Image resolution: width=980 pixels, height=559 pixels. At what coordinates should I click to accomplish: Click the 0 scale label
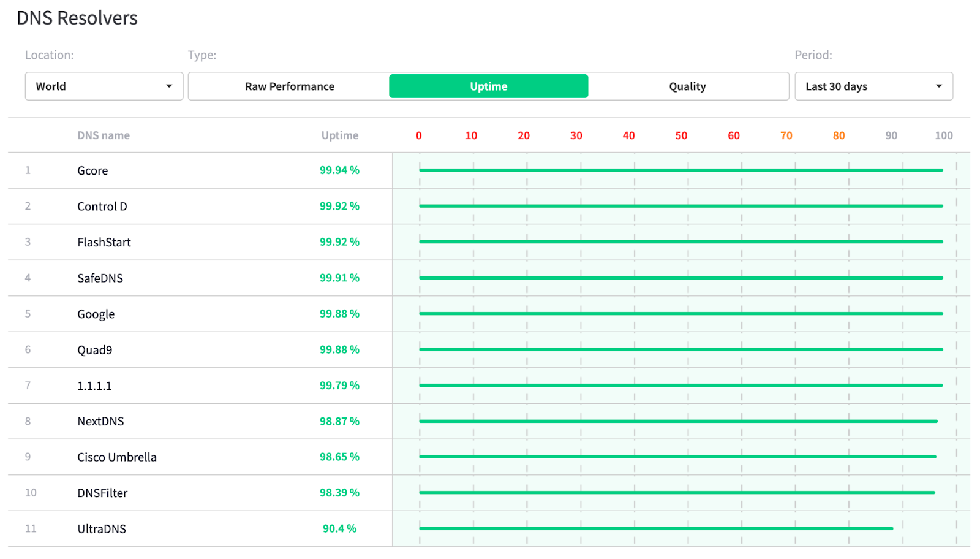tap(419, 135)
